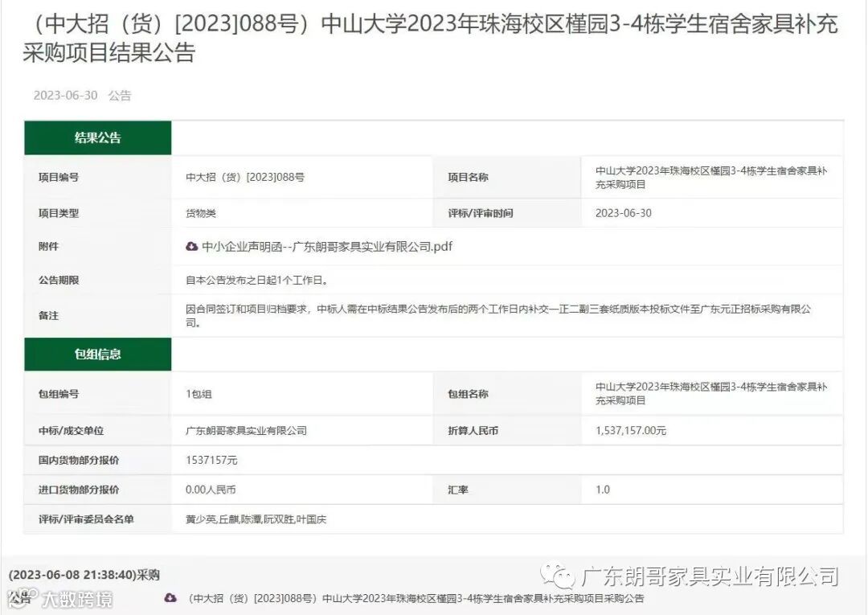
Task: Select the evaluation date 2023-06-30 in the table
Action: tap(624, 213)
